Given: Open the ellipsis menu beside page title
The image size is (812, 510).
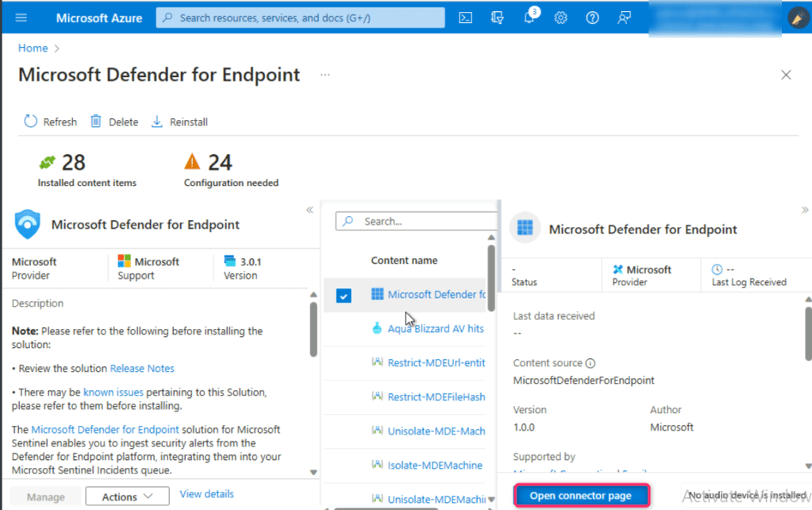Looking at the screenshot, I should [325, 75].
